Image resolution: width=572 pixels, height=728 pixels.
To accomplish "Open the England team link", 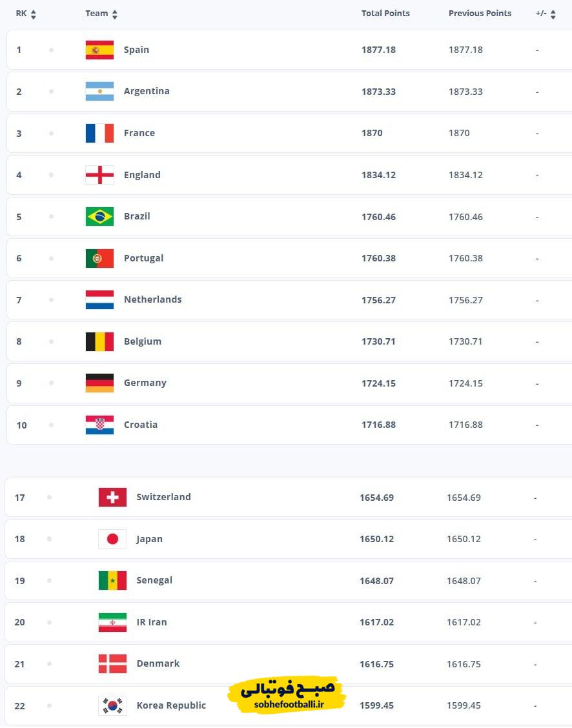I will point(142,175).
